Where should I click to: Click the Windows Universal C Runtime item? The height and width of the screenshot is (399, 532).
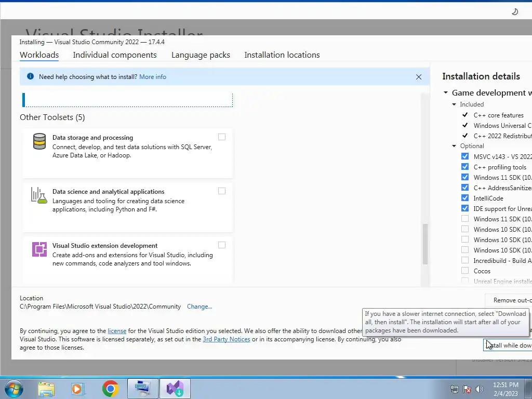point(502,126)
